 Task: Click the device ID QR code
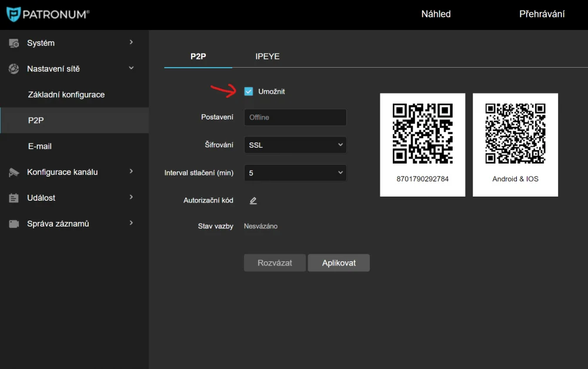tap(423, 134)
